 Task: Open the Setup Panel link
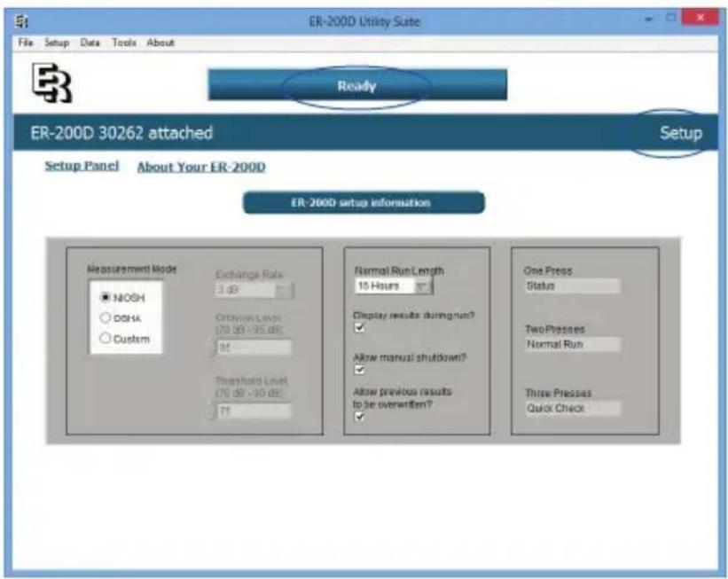click(82, 166)
